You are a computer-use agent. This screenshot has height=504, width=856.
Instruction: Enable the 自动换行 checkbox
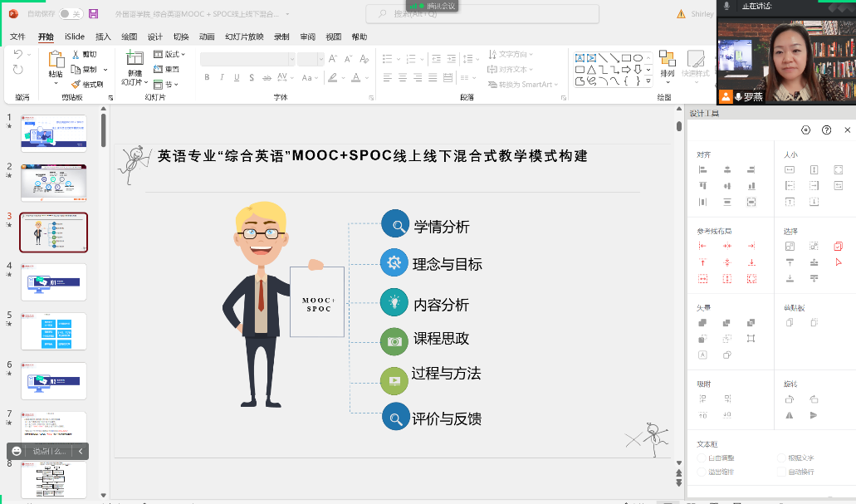click(x=781, y=472)
